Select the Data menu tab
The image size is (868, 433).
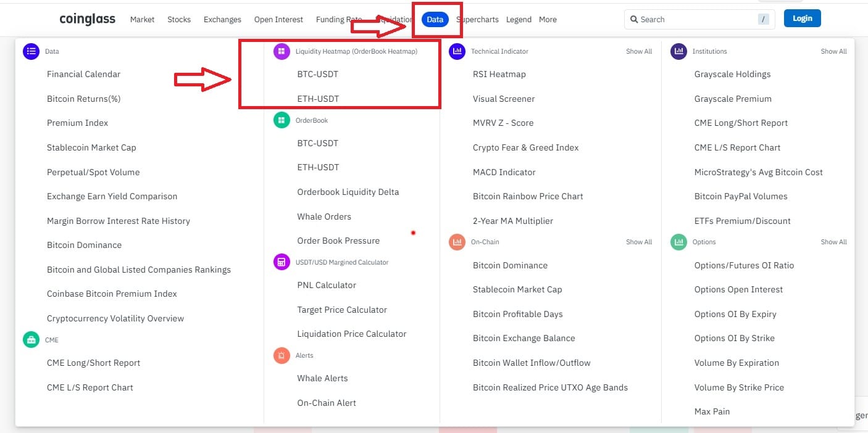435,20
